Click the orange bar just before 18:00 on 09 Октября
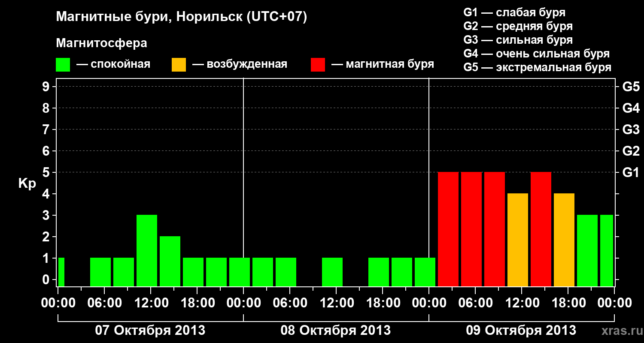The width and height of the screenshot is (644, 343). 564,240
